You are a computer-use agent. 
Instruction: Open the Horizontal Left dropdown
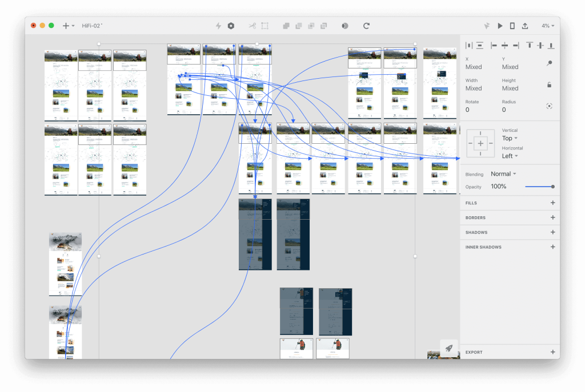click(510, 156)
